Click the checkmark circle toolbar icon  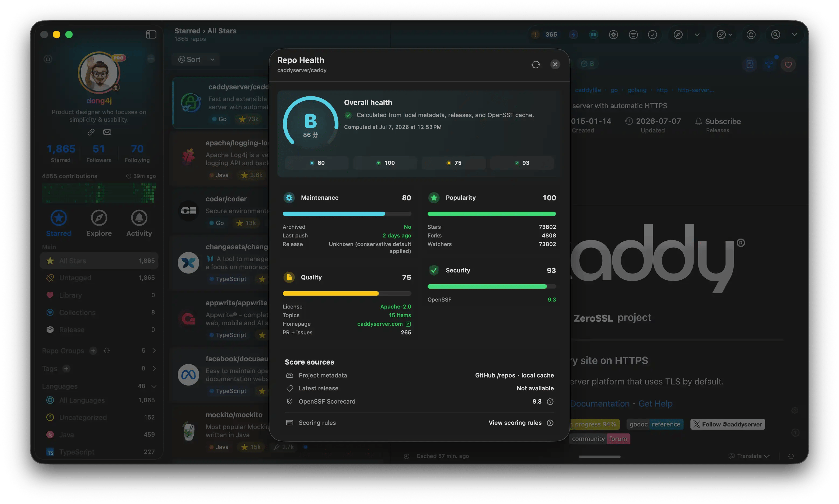coord(652,34)
